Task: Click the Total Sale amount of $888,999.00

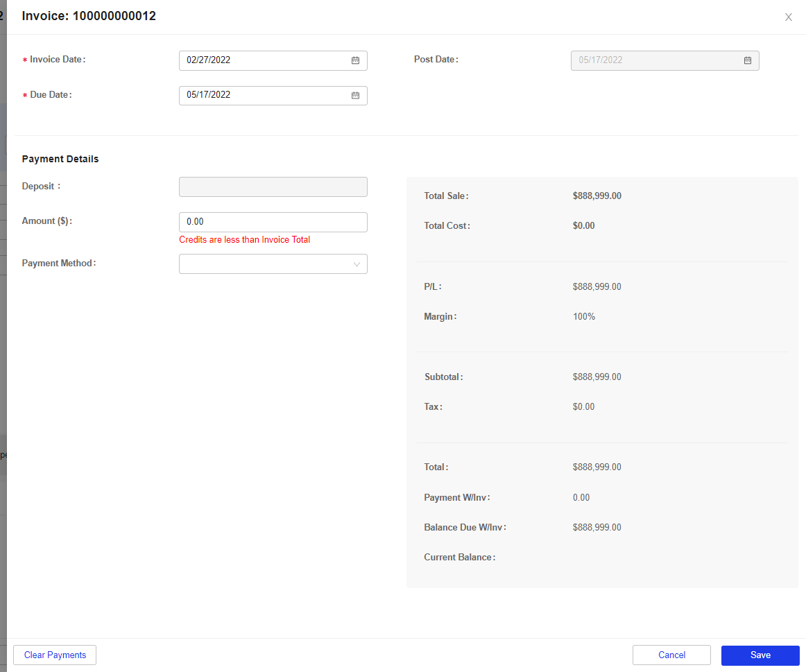Action: point(597,196)
